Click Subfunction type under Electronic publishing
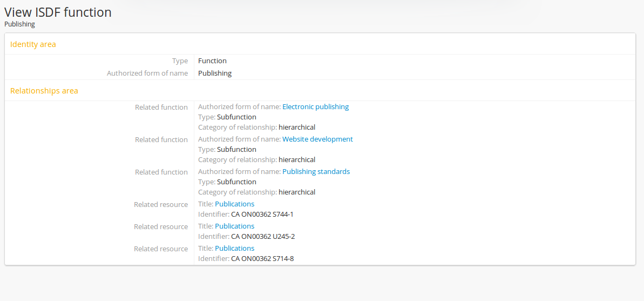The image size is (644, 301). [x=236, y=117]
